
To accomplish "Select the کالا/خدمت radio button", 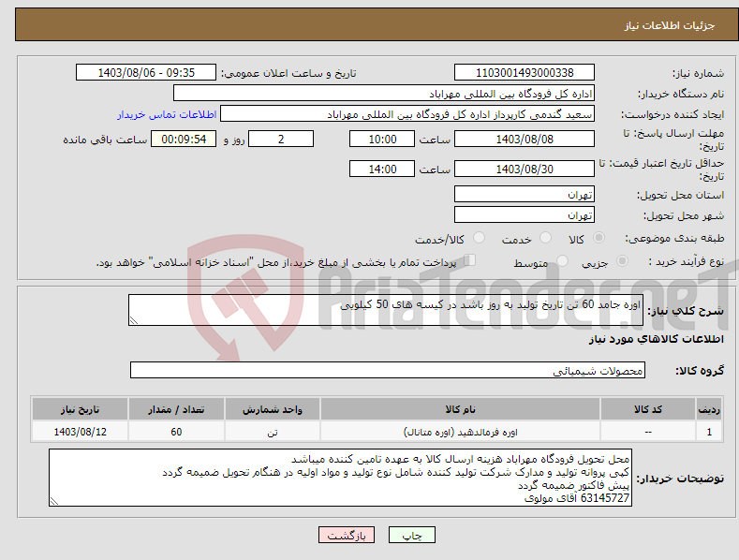I will (x=479, y=238).
